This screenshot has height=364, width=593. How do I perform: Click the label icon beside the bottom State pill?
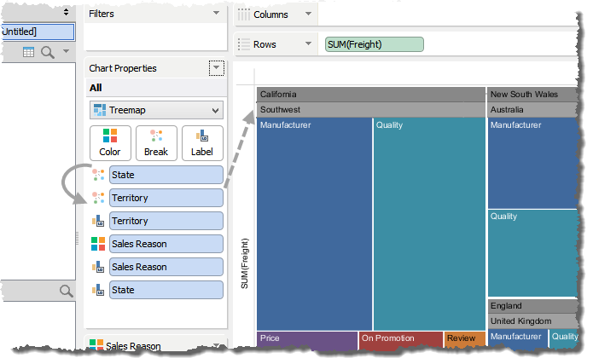click(x=98, y=290)
